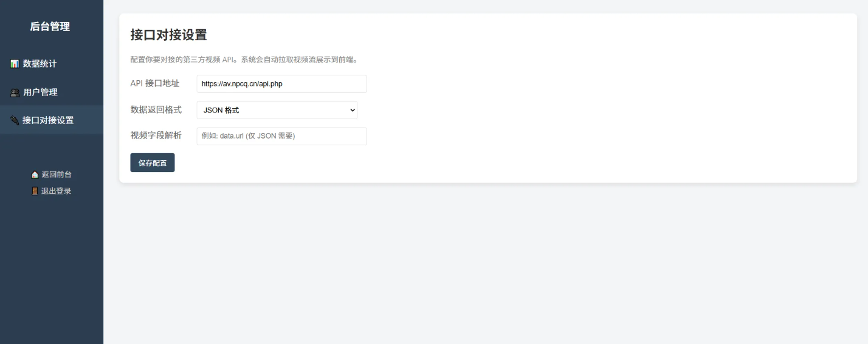This screenshot has height=344, width=868.
Task: Click the users icon beside 用户管理
Action: (x=15, y=92)
